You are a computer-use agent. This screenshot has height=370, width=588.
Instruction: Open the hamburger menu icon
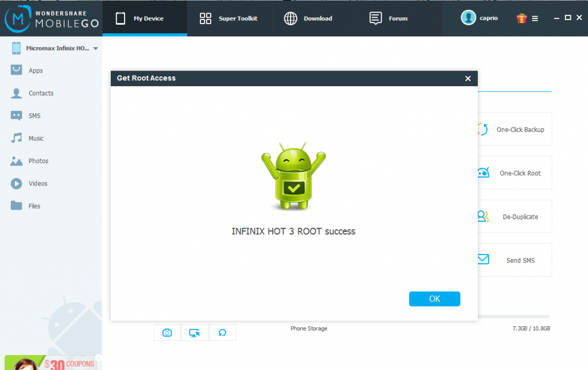pyautogui.click(x=535, y=18)
